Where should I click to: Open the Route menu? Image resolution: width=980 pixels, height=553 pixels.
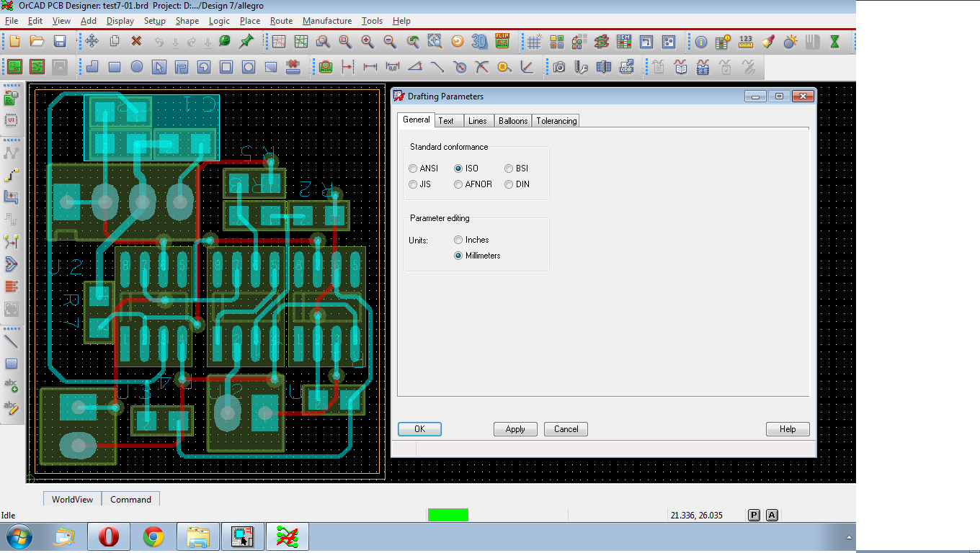pyautogui.click(x=281, y=21)
